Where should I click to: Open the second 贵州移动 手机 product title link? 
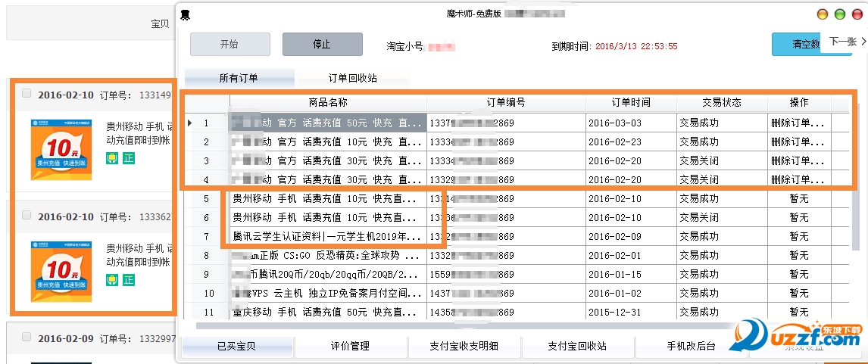pos(140,255)
